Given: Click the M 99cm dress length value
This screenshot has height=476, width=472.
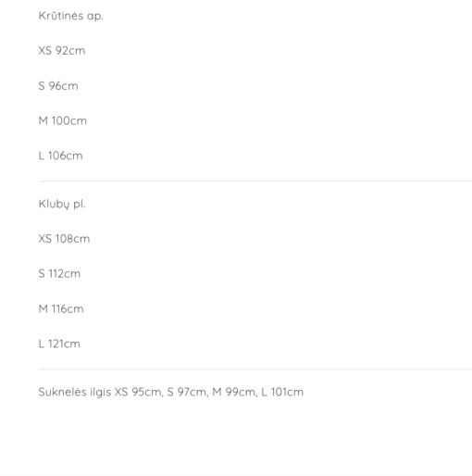Looking at the screenshot, I should [x=234, y=392].
